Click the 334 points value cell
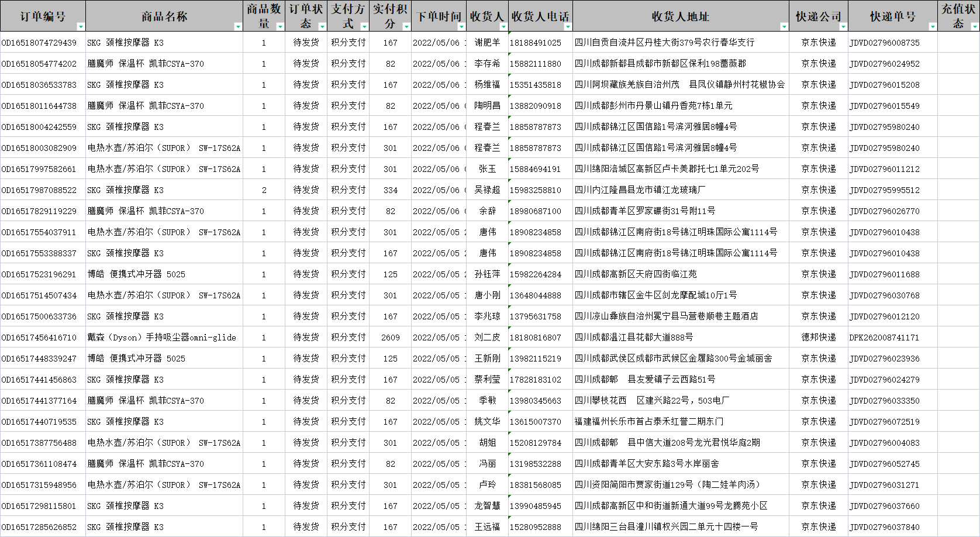 tap(390, 190)
